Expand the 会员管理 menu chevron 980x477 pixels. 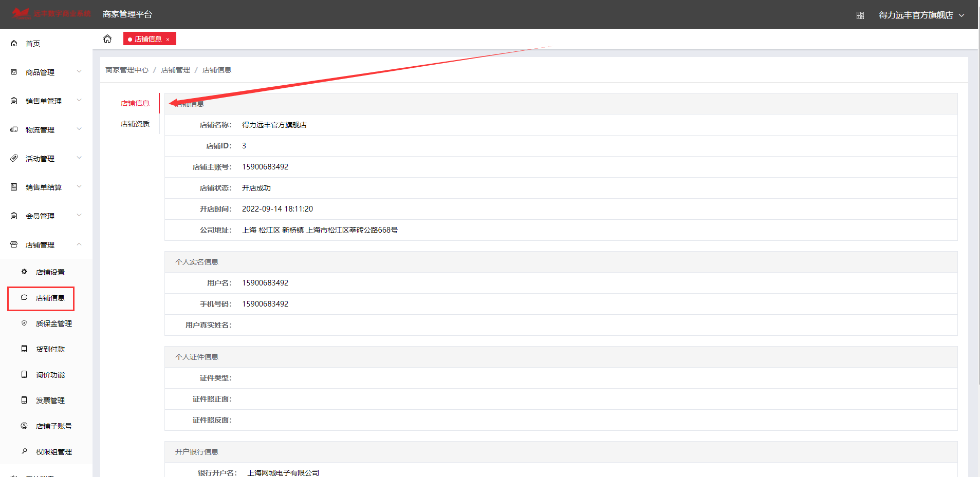[x=79, y=215]
